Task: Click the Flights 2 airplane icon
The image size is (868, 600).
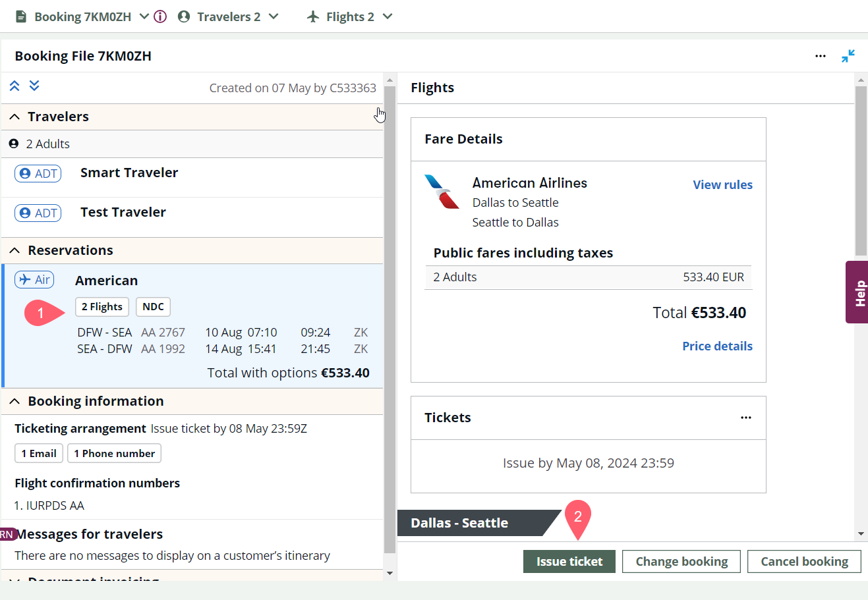Action: pyautogui.click(x=313, y=16)
